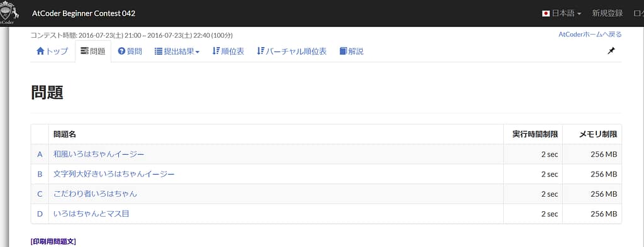Viewport: 644px width, 247px height.
Task: Open こだわり者いろはちゃん problem
Action: (x=96, y=194)
